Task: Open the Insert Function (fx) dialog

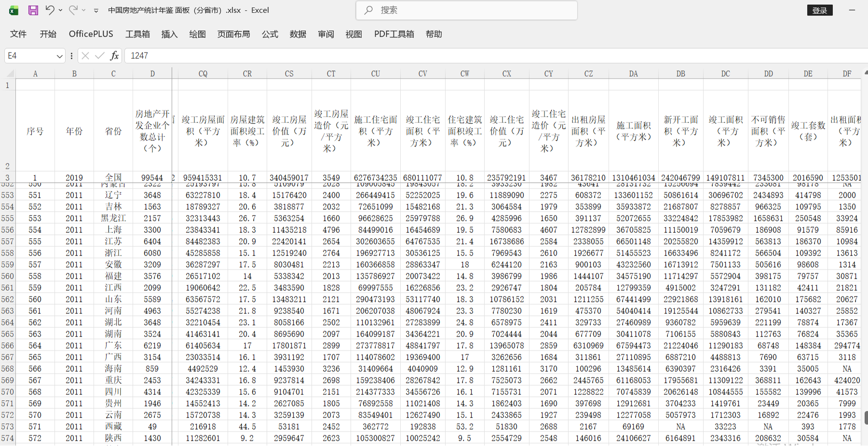Action: pos(114,55)
